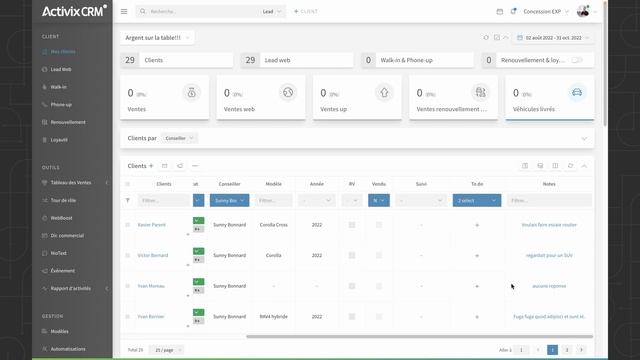Click the layout icon left of print icon
Viewport: 640px width, 360px height.
525,166
